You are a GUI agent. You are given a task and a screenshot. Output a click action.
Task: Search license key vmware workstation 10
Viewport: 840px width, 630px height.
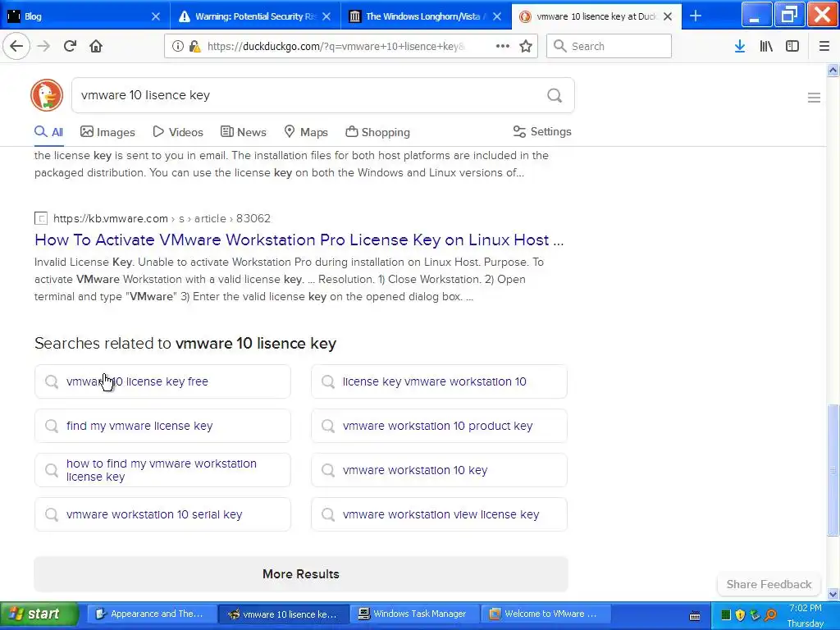point(440,381)
